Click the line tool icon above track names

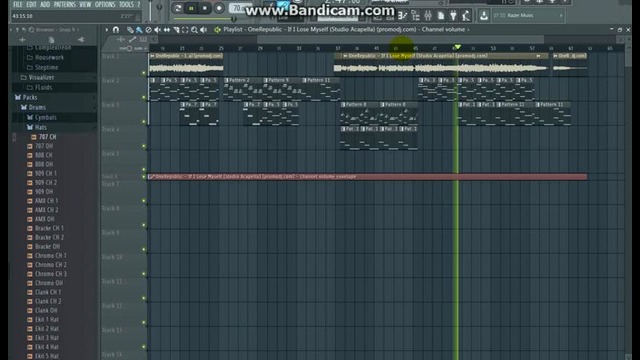tap(132, 39)
